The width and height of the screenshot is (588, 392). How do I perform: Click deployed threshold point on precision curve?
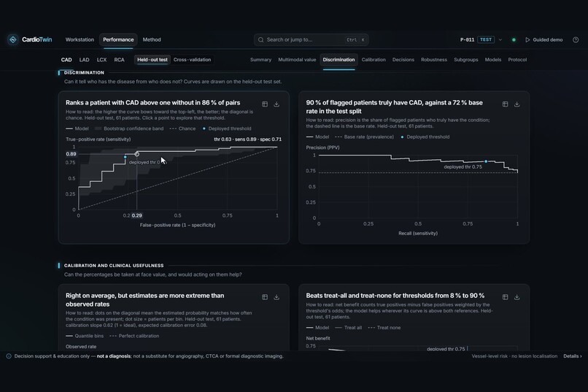pyautogui.click(x=486, y=161)
